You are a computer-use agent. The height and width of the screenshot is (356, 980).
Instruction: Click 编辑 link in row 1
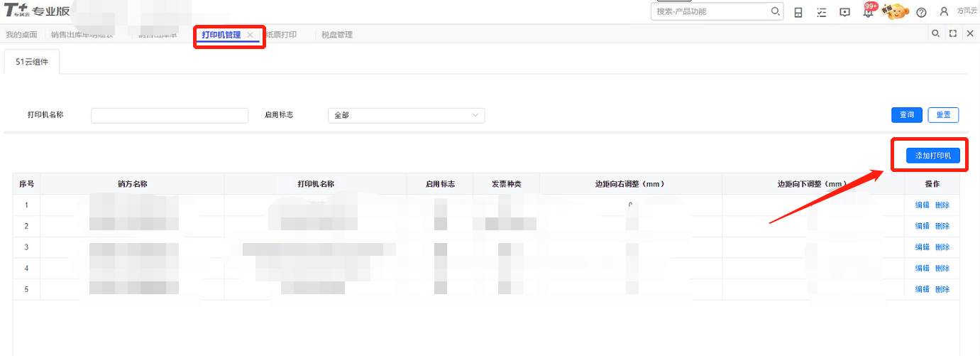pos(922,205)
